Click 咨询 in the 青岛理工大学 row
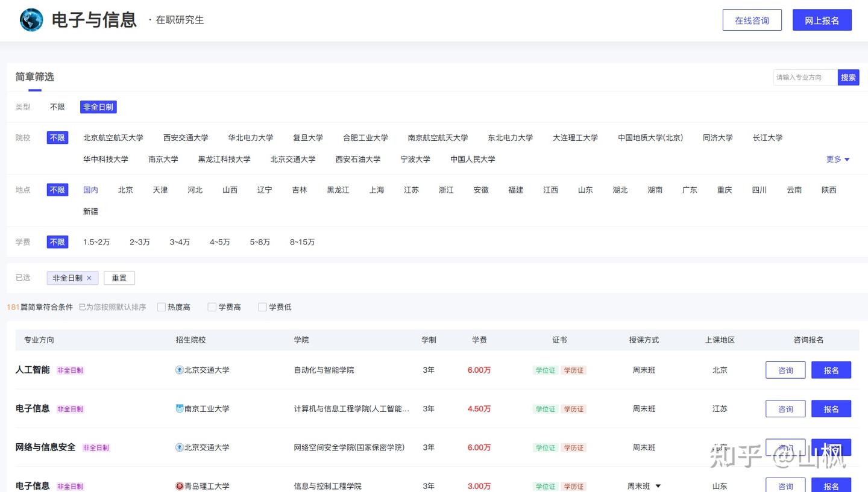 click(785, 485)
